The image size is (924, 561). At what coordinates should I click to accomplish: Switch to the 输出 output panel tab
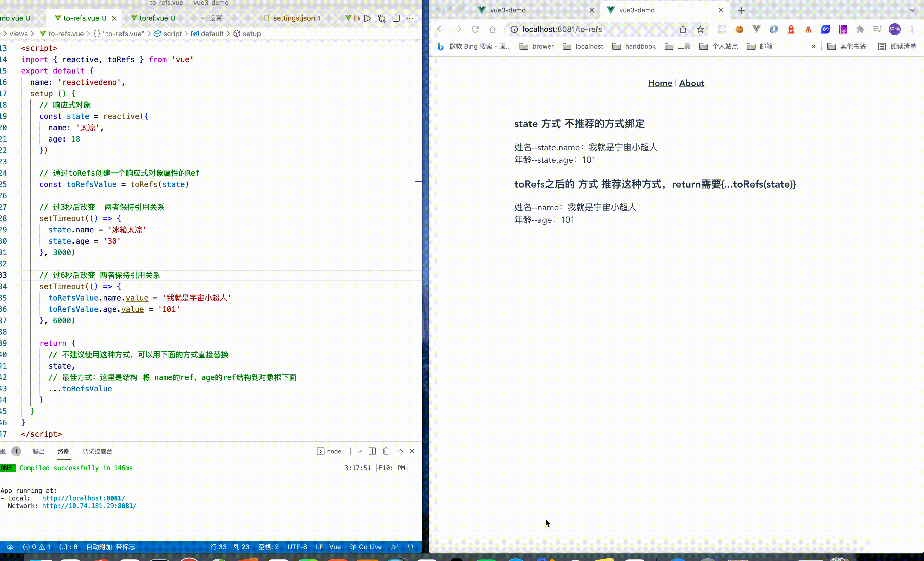pyautogui.click(x=39, y=451)
